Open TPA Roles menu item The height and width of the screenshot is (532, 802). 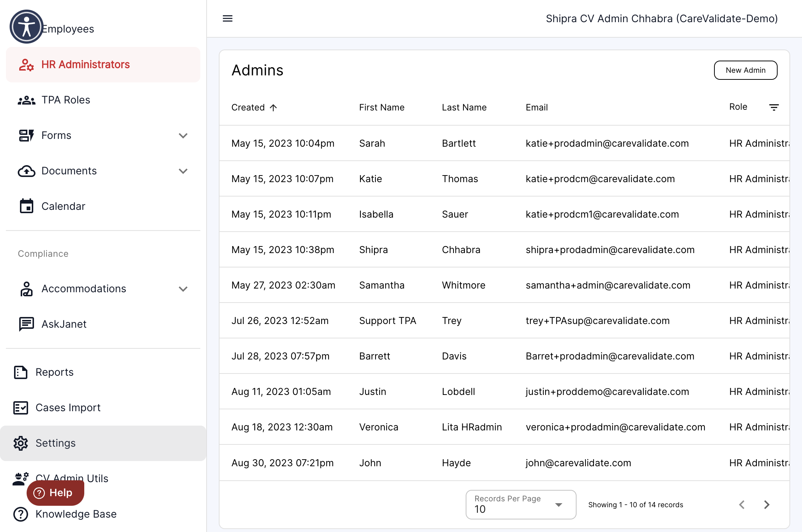(103, 100)
